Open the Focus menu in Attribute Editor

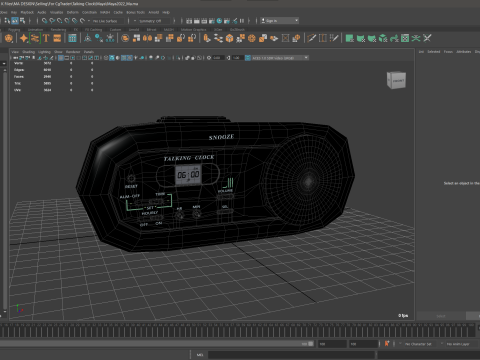point(448,52)
